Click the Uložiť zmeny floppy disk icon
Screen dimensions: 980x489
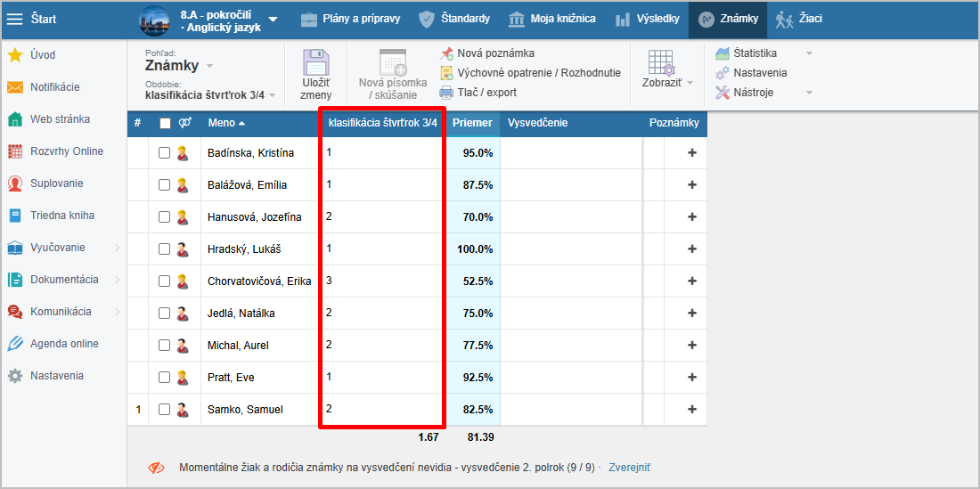316,64
